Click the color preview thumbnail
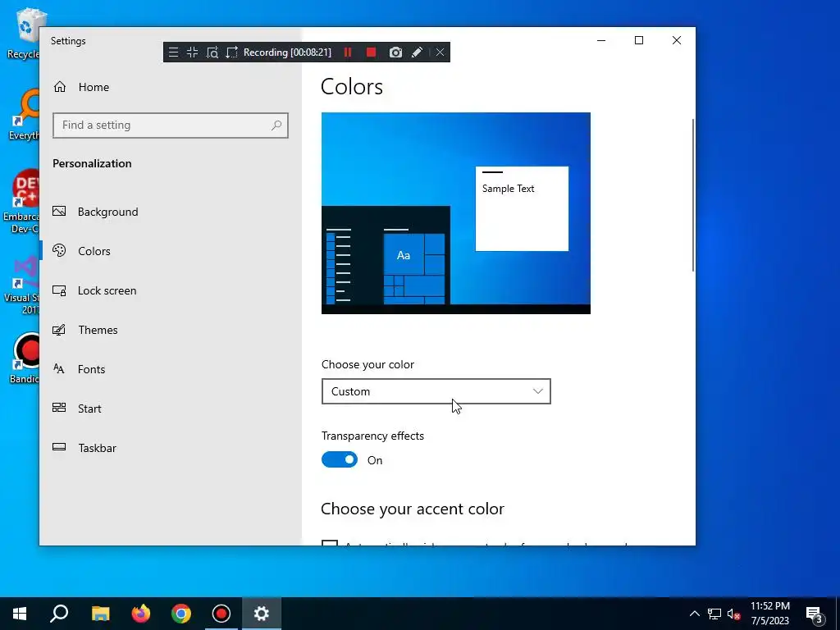 (x=456, y=213)
